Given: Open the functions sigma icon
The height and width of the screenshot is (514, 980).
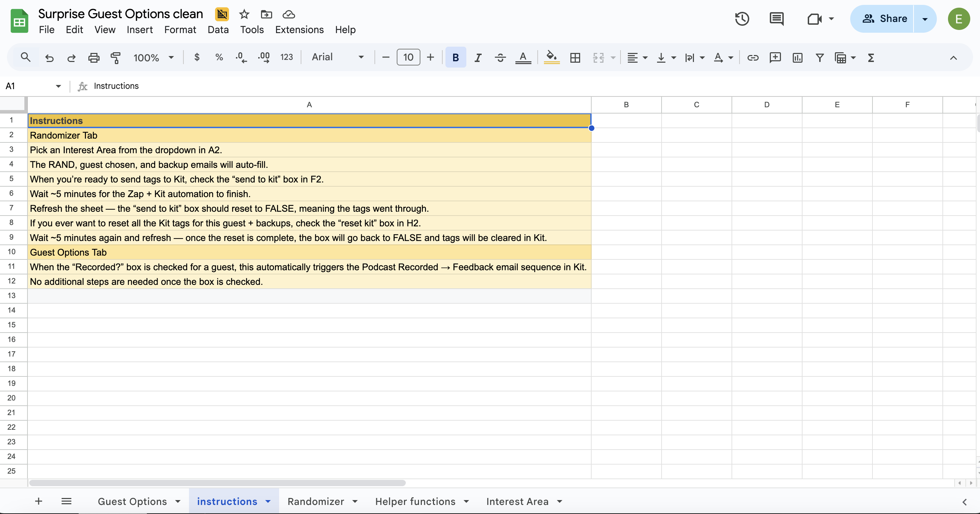Looking at the screenshot, I should pyautogui.click(x=871, y=57).
